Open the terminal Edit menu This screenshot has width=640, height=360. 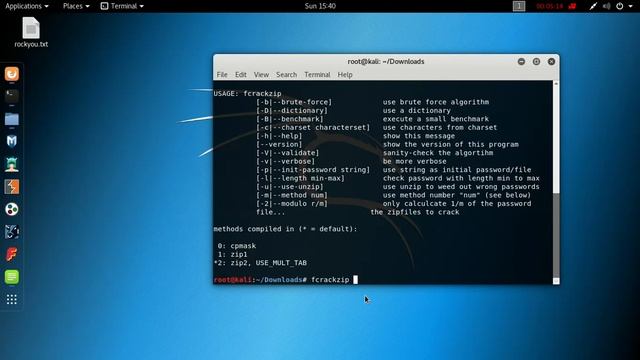tap(240, 75)
